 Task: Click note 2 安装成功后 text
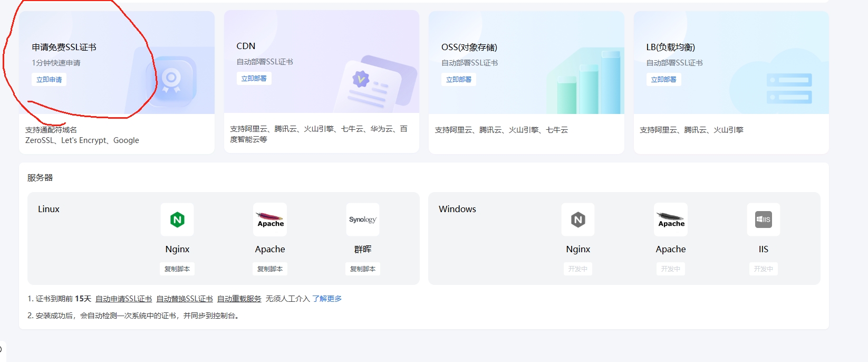tap(134, 316)
